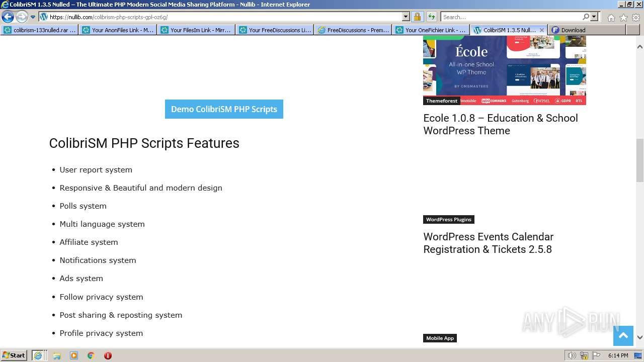Click Responsive & Beautiful and modern design item
This screenshot has height=362, width=644.
pyautogui.click(x=141, y=188)
